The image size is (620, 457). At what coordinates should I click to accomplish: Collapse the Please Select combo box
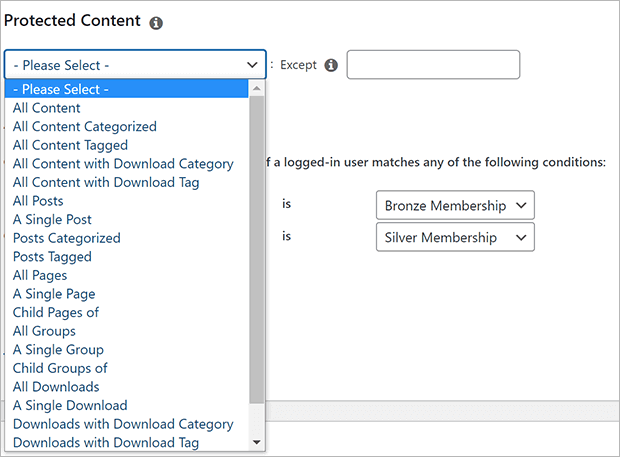click(x=135, y=64)
